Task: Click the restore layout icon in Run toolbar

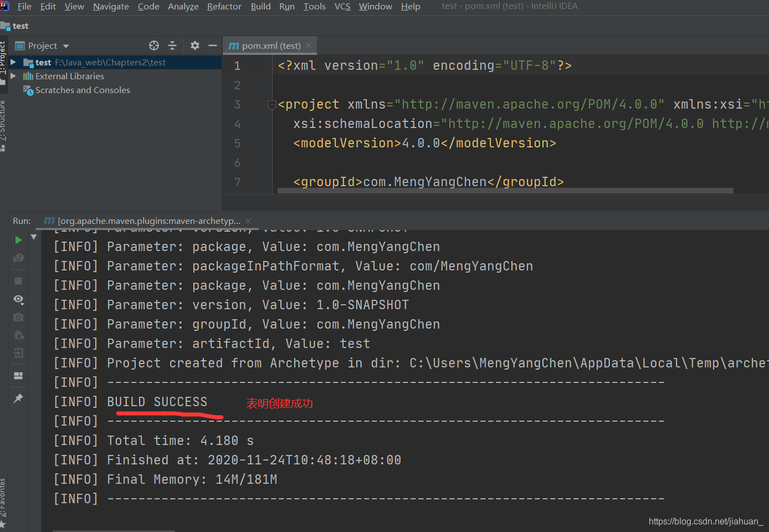Action: pyautogui.click(x=18, y=376)
